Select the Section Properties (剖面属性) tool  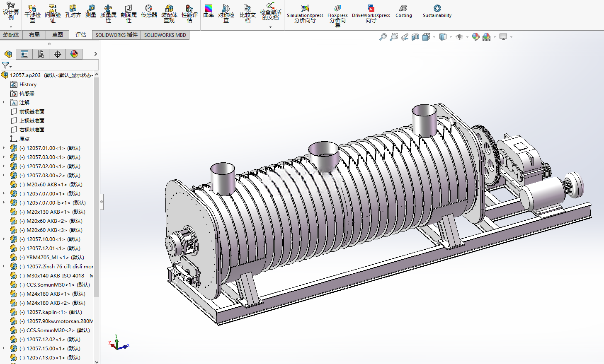[x=129, y=14]
